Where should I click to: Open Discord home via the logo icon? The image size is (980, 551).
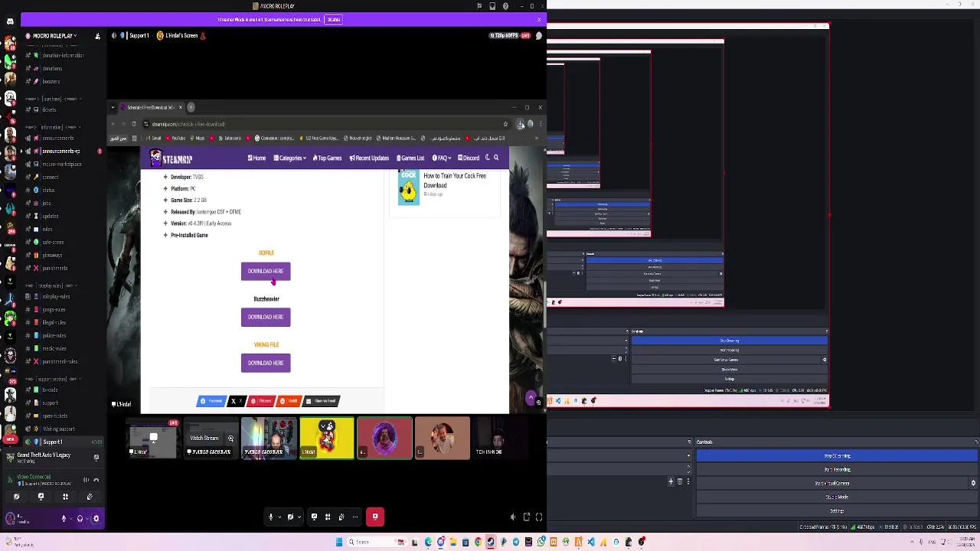point(10,21)
